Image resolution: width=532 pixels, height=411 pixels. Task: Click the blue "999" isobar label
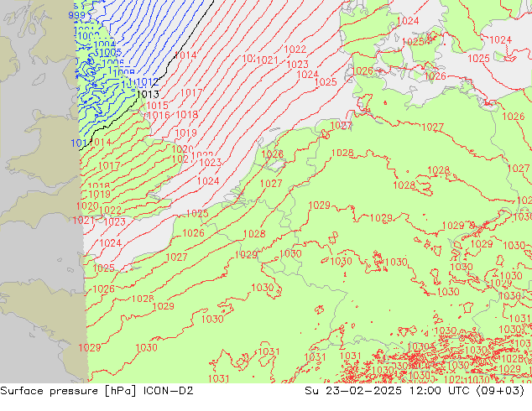(x=76, y=15)
